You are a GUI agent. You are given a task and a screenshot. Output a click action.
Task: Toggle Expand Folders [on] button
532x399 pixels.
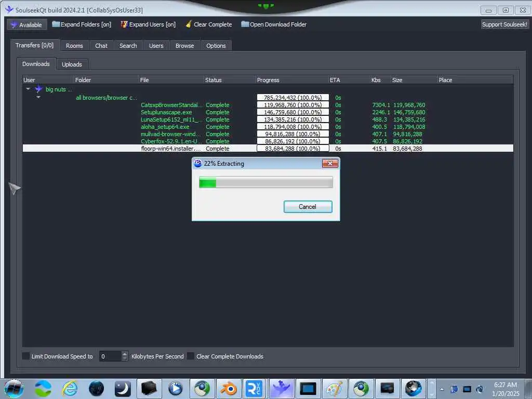[82, 24]
